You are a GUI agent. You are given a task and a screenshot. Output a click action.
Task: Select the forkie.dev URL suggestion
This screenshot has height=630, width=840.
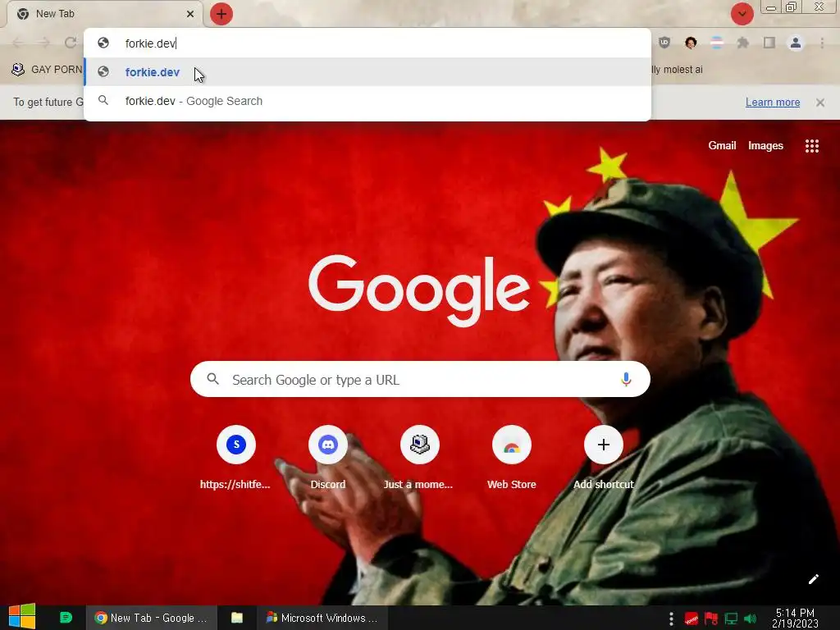367,72
